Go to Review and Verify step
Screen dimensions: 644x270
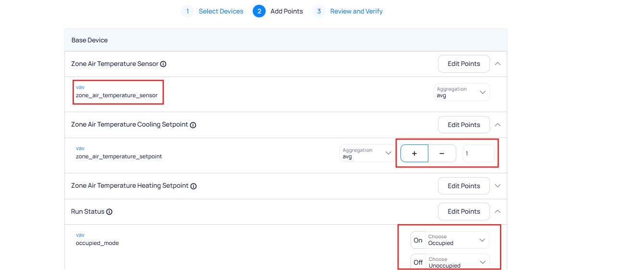click(356, 11)
